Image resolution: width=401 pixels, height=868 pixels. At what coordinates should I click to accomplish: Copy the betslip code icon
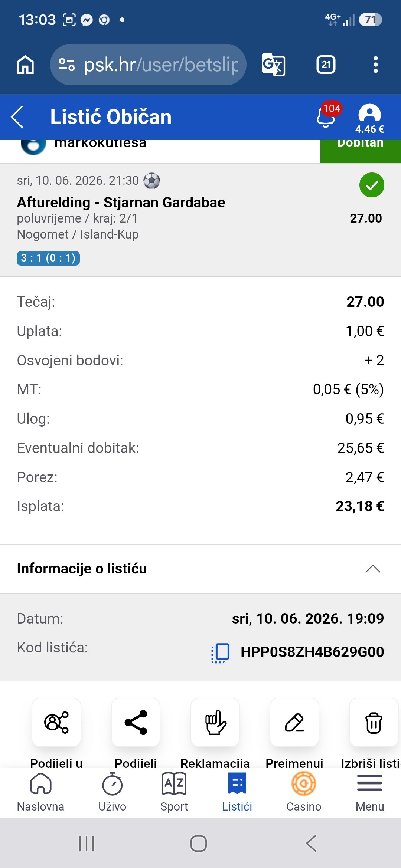221,653
